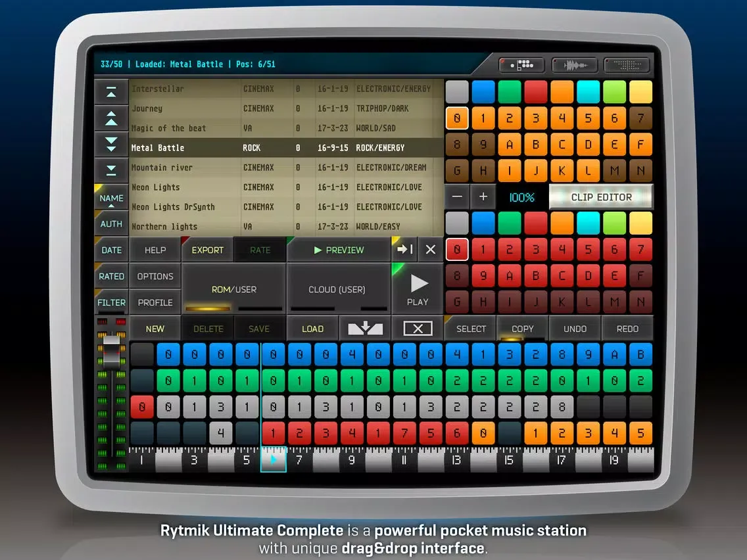Sort song list by RATED

coord(112,276)
